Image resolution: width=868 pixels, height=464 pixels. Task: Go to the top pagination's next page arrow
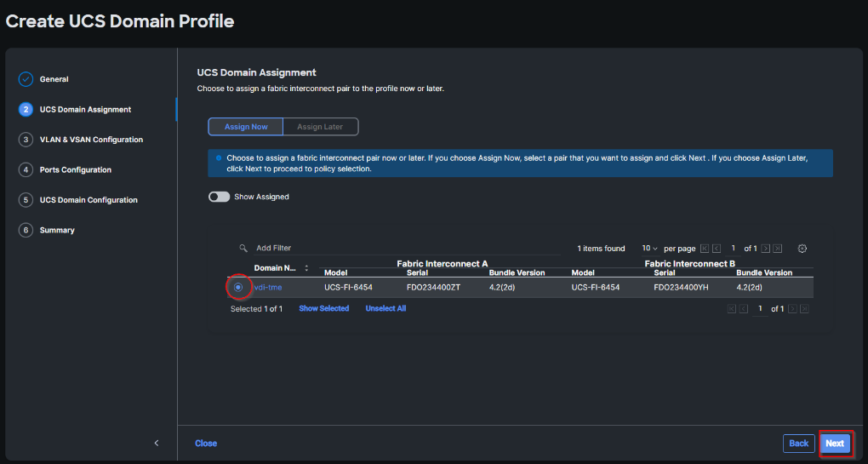[x=766, y=249]
